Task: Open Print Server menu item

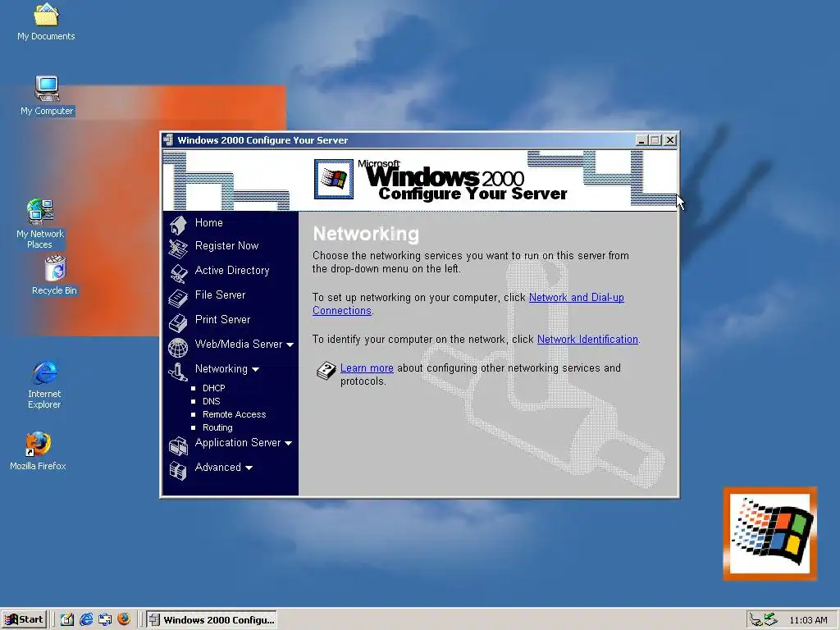Action: [222, 320]
